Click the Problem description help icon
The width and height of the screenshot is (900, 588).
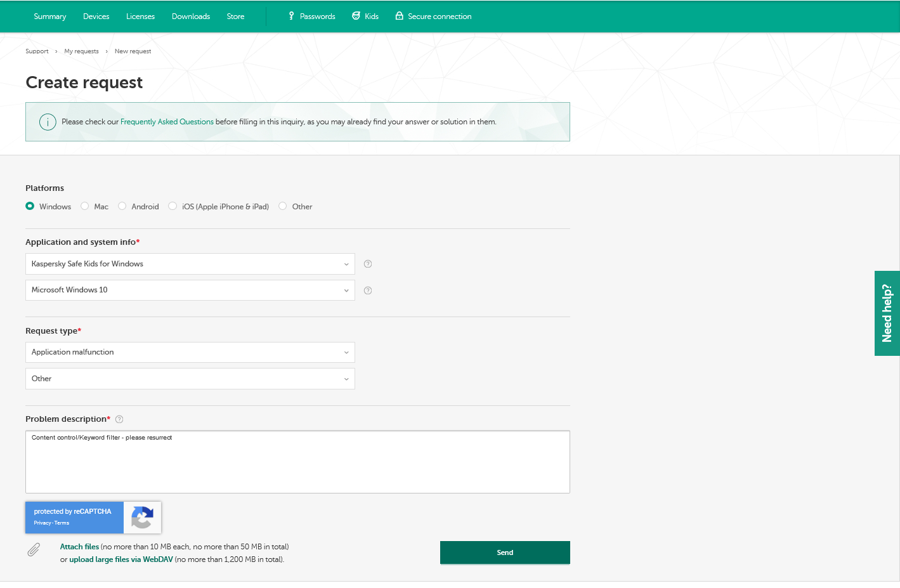[x=119, y=419]
